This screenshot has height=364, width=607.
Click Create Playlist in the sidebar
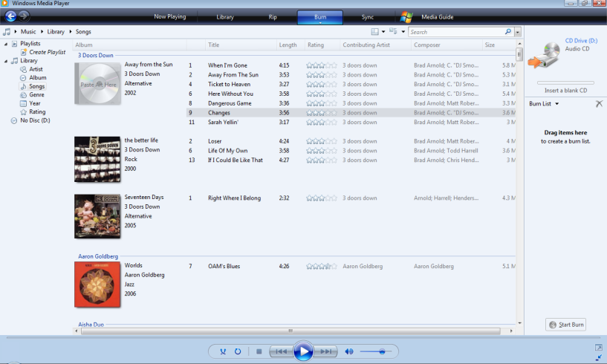48,52
